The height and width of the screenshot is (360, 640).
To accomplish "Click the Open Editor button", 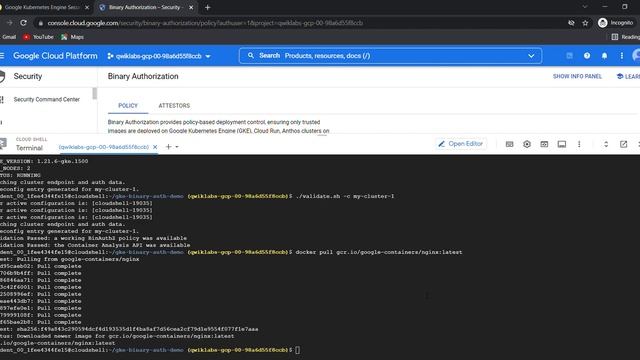I will pos(461,144).
